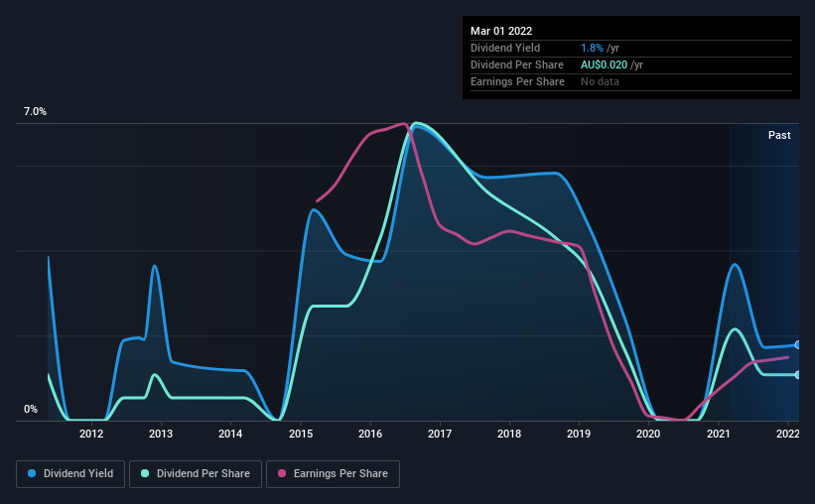Click the 2018 x-axis label
Viewport: 815px width, 504px height.
tap(509, 434)
